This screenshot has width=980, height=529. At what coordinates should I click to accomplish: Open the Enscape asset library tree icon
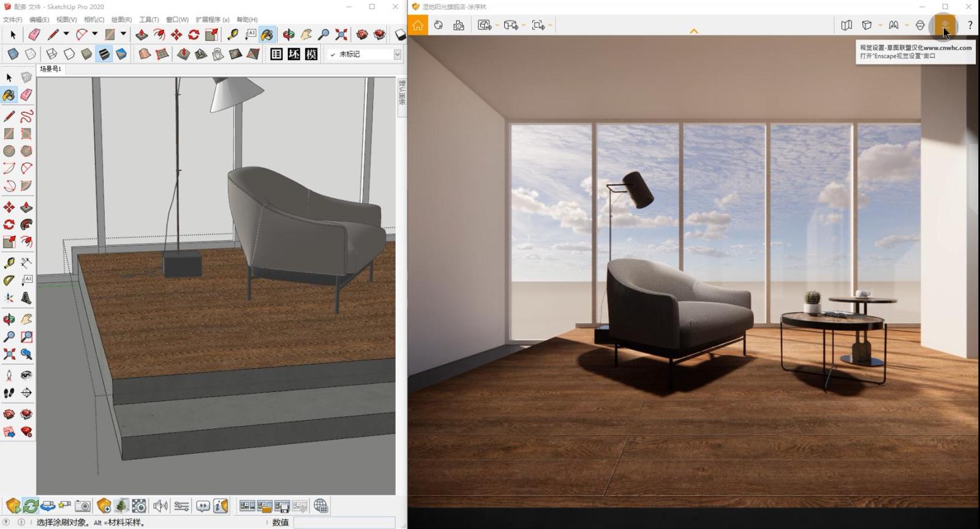[x=121, y=506]
